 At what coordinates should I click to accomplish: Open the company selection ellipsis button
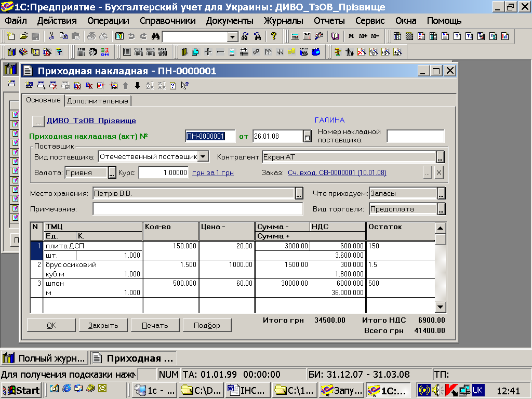[38, 121]
